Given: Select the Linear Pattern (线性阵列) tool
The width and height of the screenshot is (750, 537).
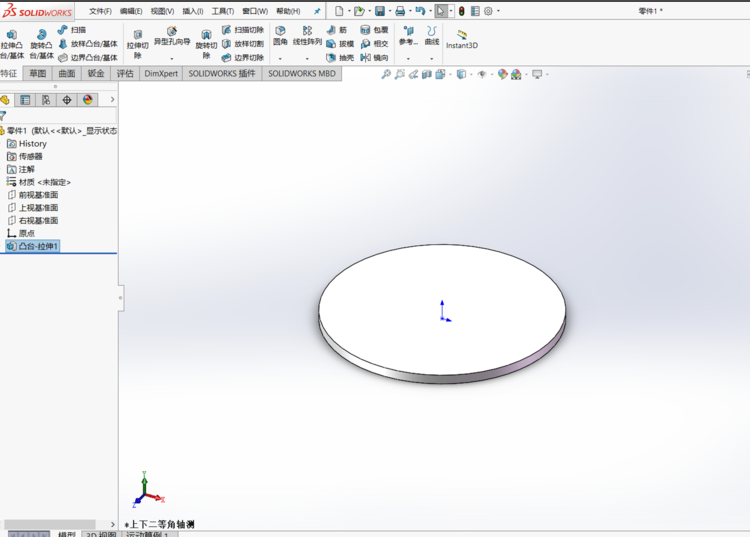Looking at the screenshot, I should pyautogui.click(x=307, y=36).
